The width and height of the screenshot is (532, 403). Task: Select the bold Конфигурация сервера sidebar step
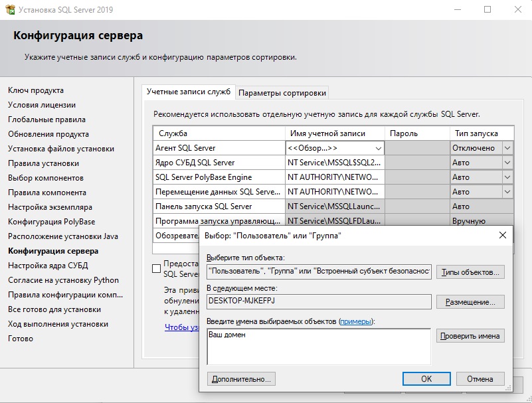[53, 251]
